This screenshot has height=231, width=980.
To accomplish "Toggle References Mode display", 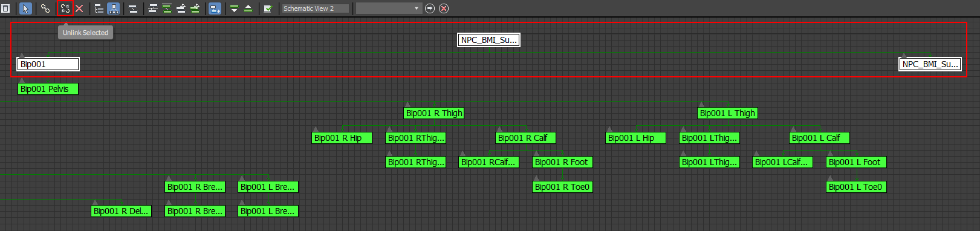I will [x=114, y=8].
